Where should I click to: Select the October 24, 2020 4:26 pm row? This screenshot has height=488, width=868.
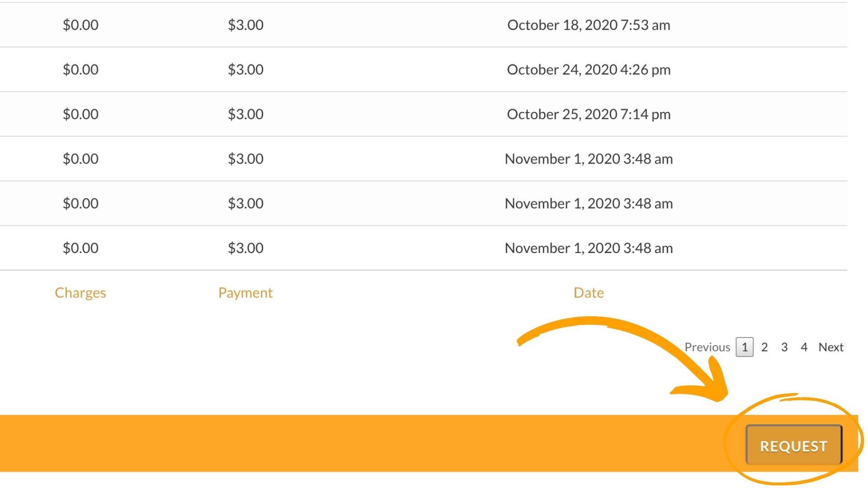click(424, 70)
